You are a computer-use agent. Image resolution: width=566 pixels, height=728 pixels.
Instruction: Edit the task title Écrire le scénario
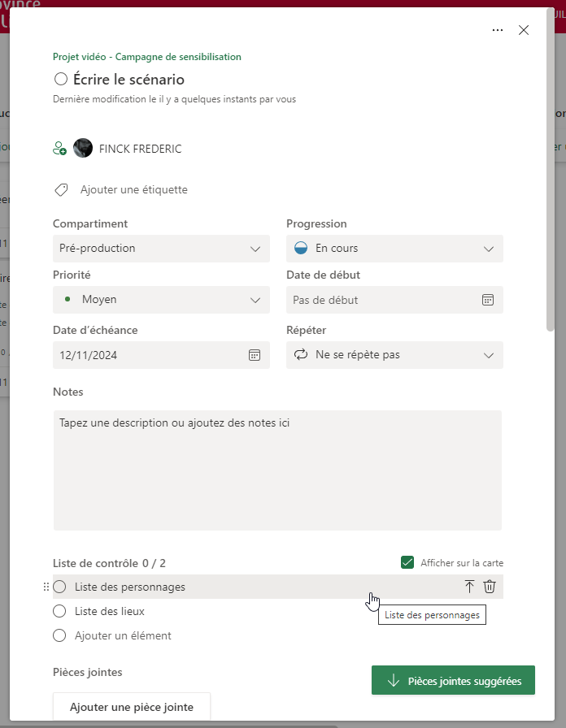click(x=128, y=80)
